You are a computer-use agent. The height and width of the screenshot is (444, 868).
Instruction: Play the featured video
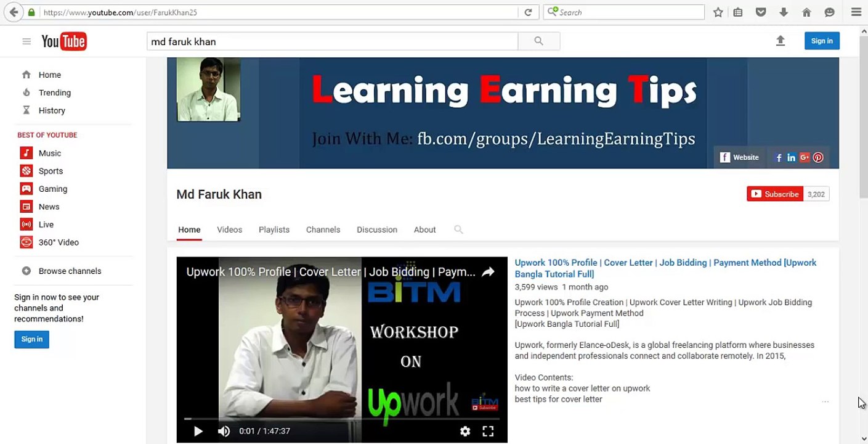click(x=198, y=431)
